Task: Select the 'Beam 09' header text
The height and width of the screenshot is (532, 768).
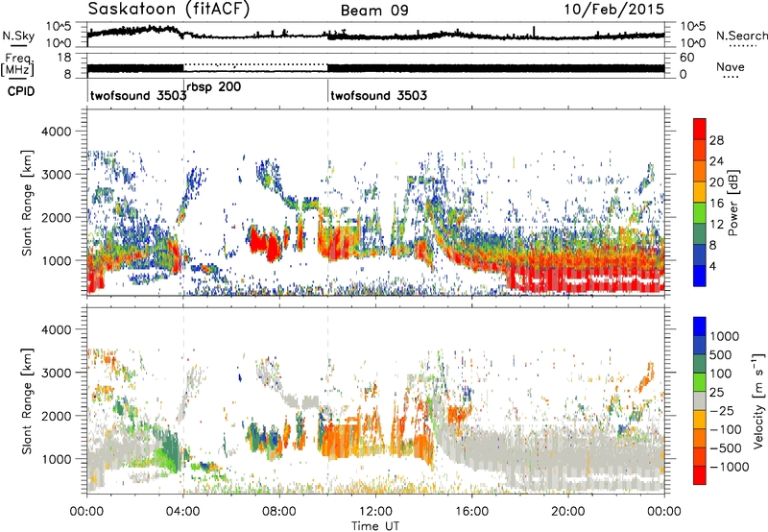Action: [374, 11]
